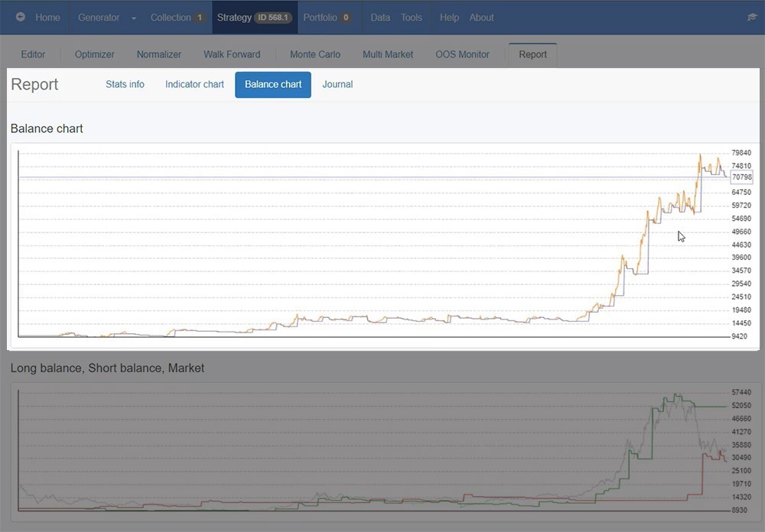Open the Help menu
The image size is (765, 532).
tap(448, 17)
